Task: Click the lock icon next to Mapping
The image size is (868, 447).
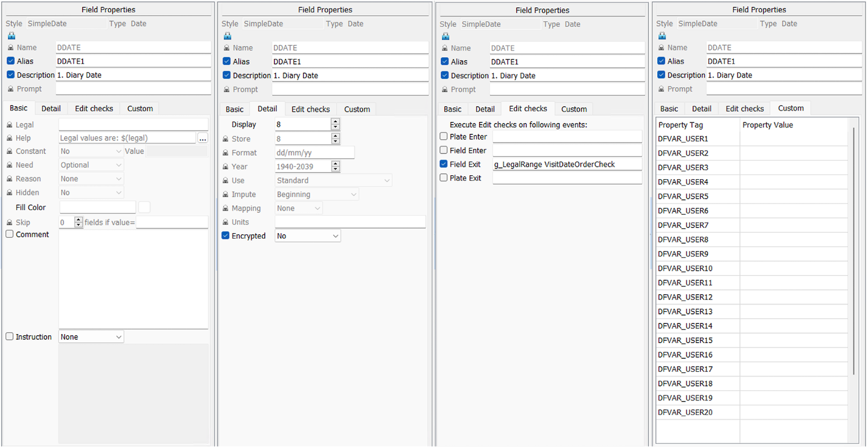Action: (x=226, y=208)
